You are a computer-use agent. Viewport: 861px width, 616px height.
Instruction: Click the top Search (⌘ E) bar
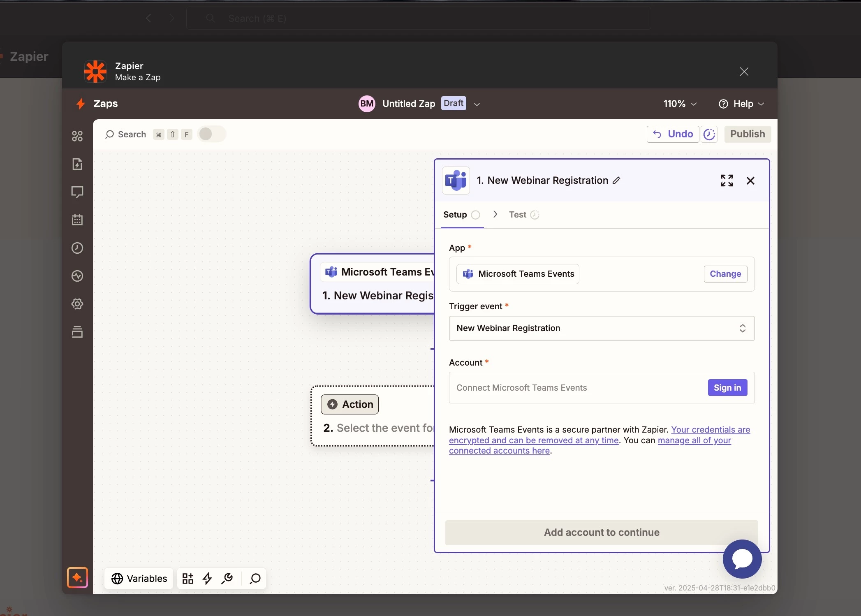click(418, 18)
